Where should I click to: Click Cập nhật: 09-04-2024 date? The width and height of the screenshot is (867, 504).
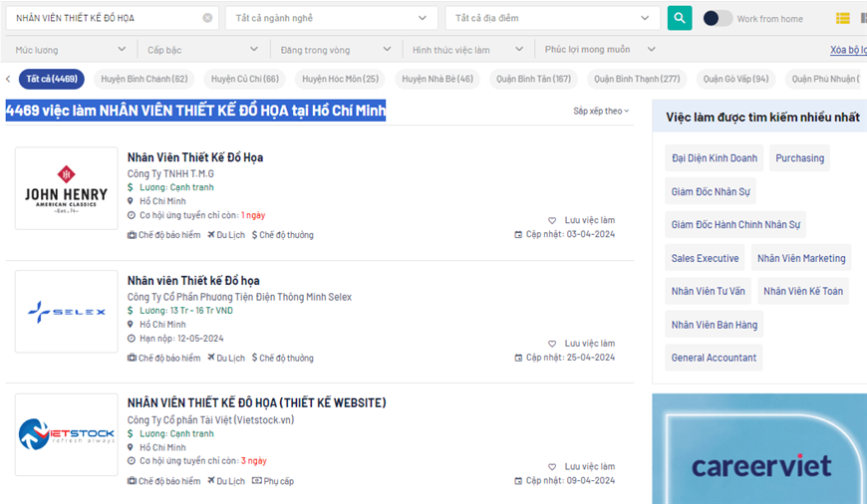coord(570,481)
